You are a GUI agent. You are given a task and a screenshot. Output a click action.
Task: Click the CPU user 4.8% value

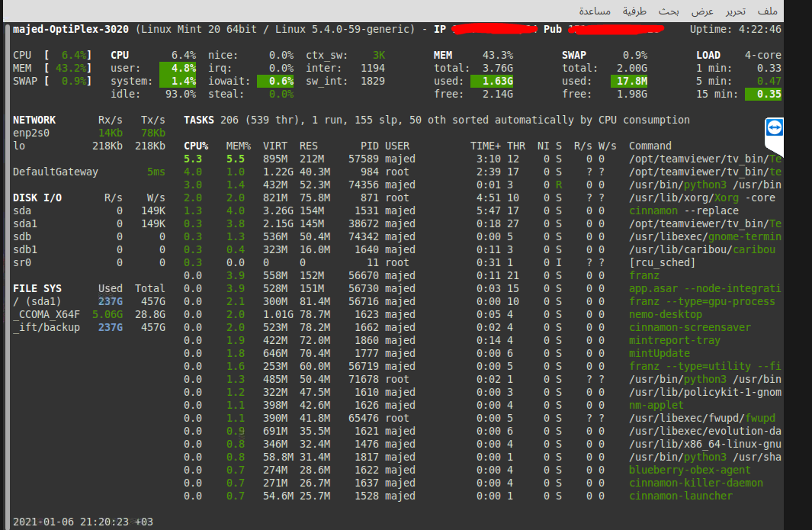click(178, 69)
